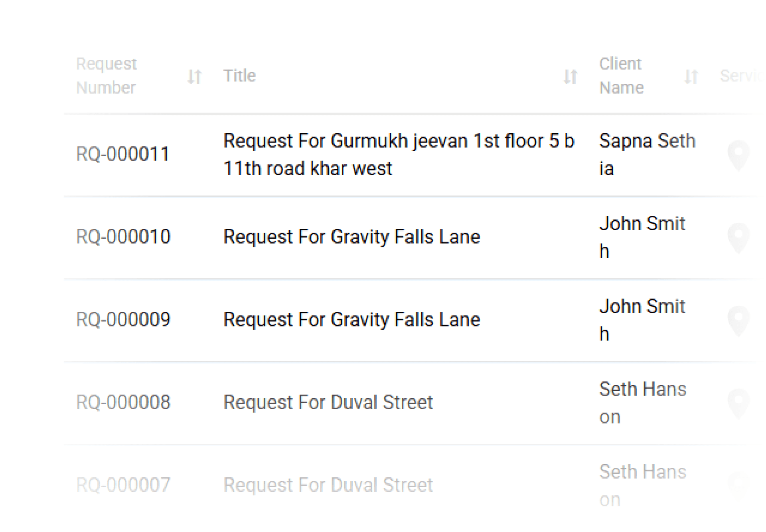Open request RQ-000007
The width and height of the screenshot is (766, 532).
[x=123, y=485]
